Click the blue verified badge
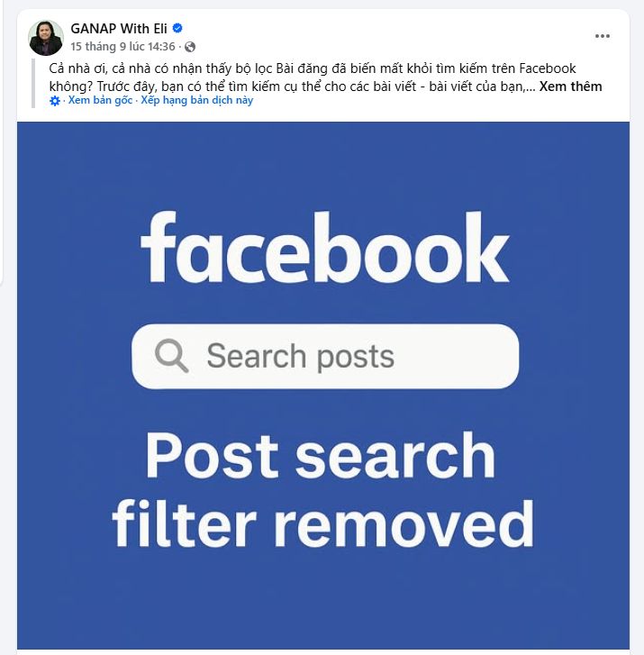The height and width of the screenshot is (655, 644). (x=177, y=28)
